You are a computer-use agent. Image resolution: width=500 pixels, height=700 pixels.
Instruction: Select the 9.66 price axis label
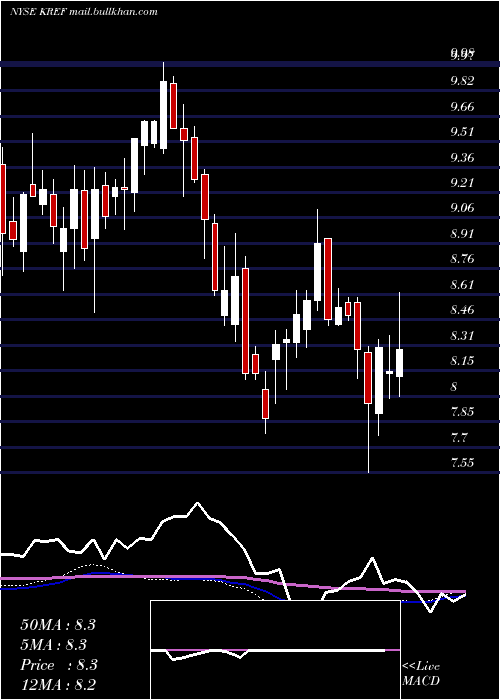coord(462,107)
